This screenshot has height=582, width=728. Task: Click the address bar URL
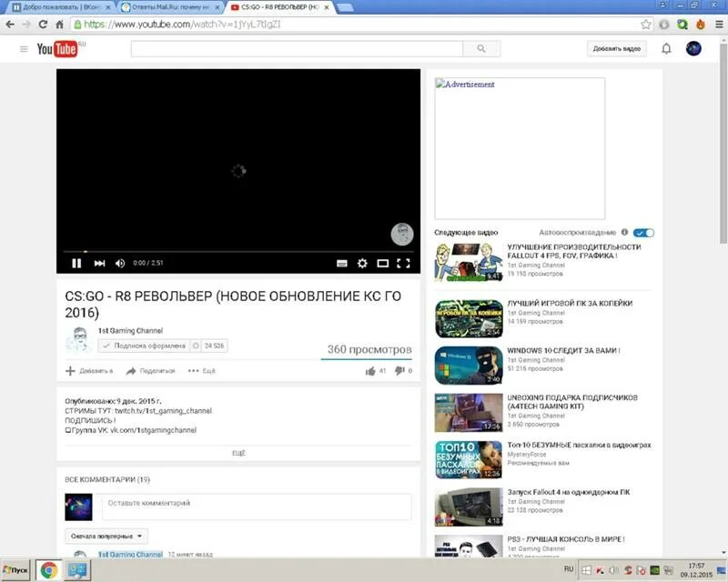click(x=183, y=25)
